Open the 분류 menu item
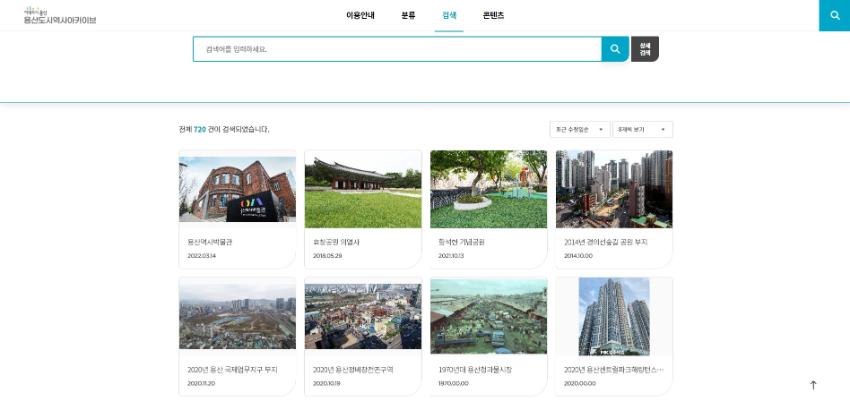 [408, 16]
